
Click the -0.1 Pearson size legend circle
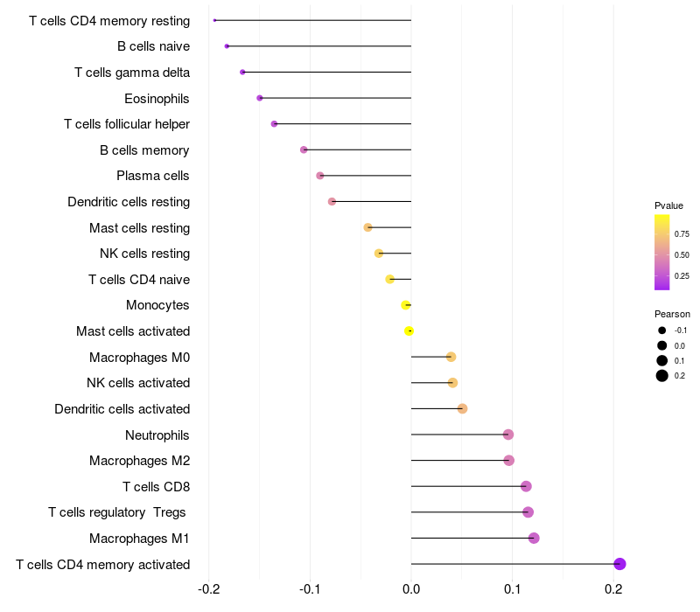(662, 330)
